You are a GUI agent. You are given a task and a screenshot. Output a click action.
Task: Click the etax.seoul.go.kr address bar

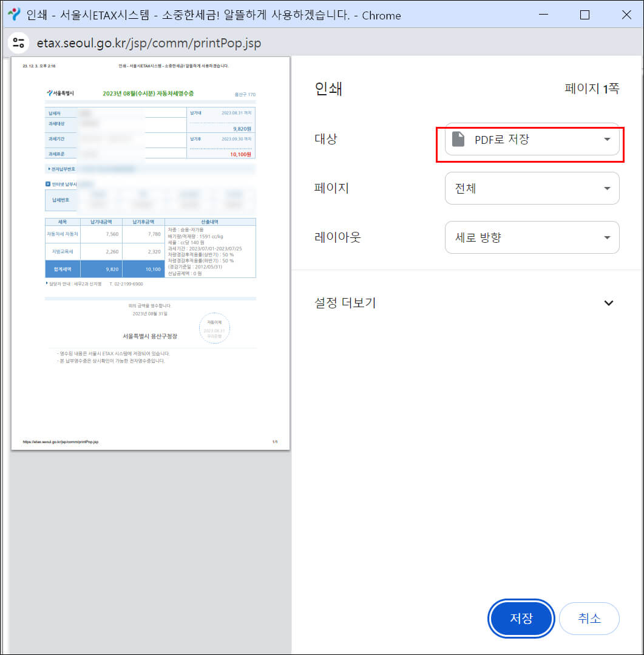[x=149, y=43]
